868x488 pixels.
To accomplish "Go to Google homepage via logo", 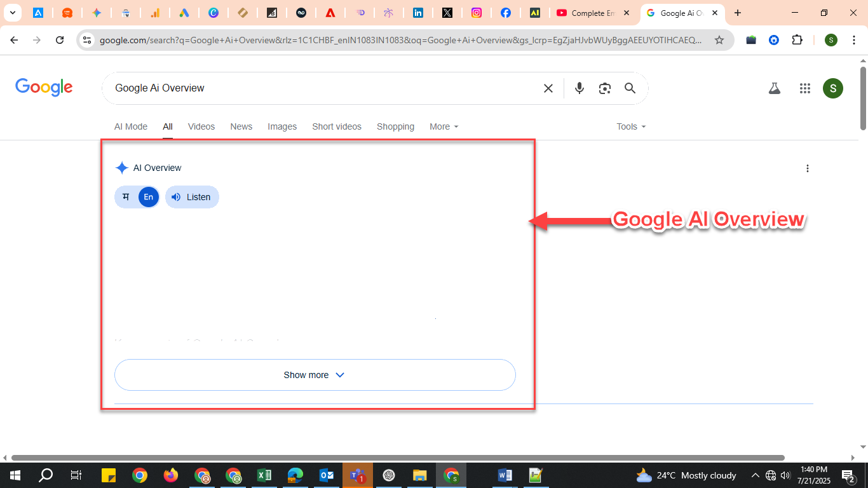I will [44, 88].
